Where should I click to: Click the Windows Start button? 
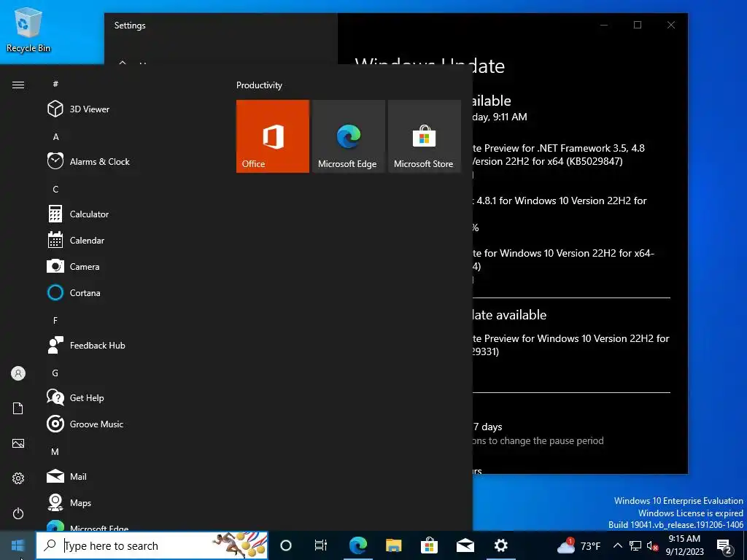coord(18,545)
